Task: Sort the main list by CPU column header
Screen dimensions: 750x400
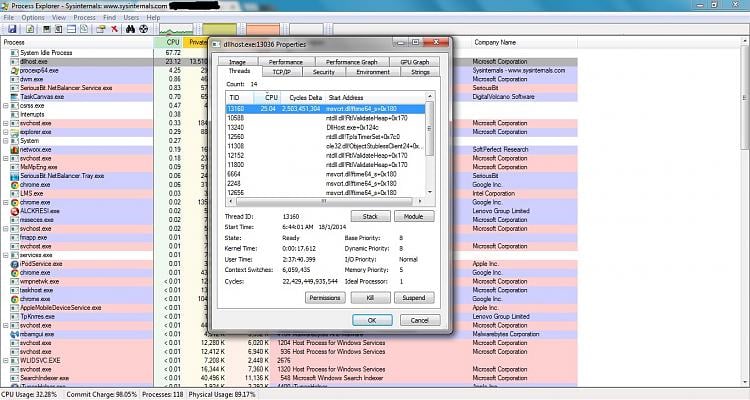Action: click(x=169, y=42)
